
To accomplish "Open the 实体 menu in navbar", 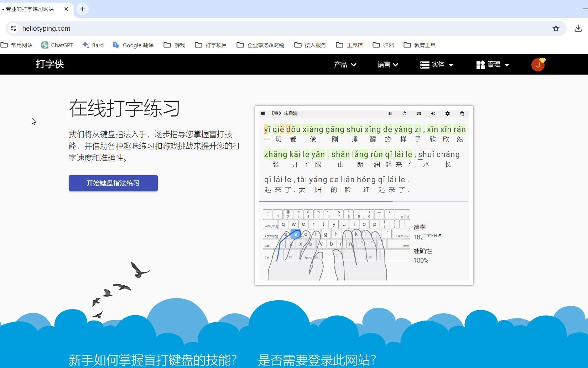I will pyautogui.click(x=436, y=65).
